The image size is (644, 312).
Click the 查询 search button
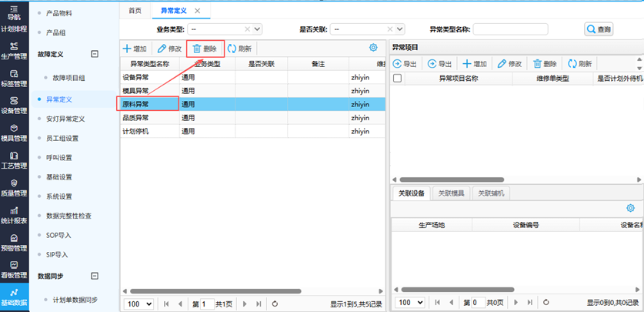599,29
